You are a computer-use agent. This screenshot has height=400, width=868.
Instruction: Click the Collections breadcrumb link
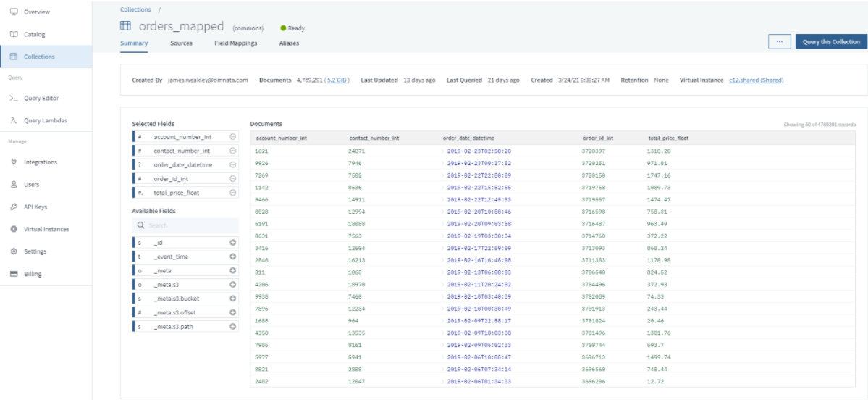135,9
